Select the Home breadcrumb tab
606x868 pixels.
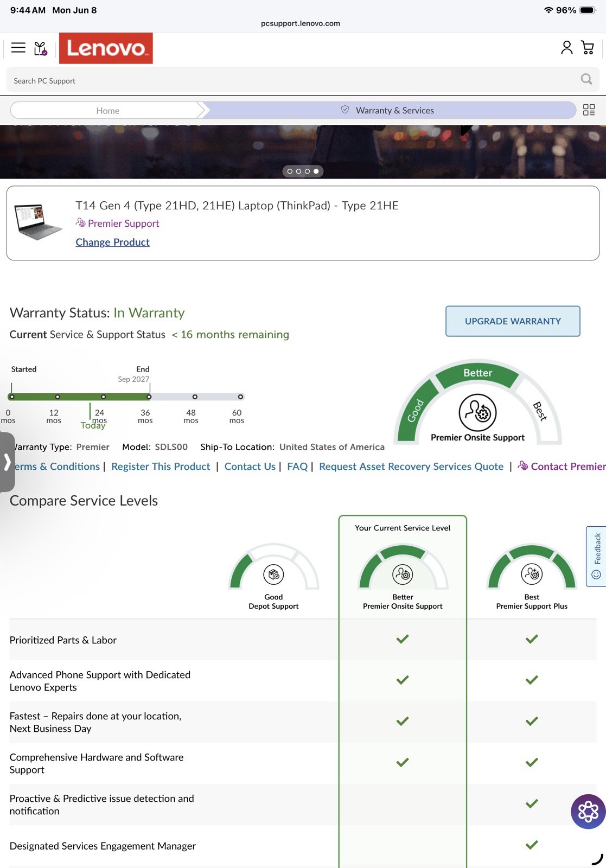[107, 110]
